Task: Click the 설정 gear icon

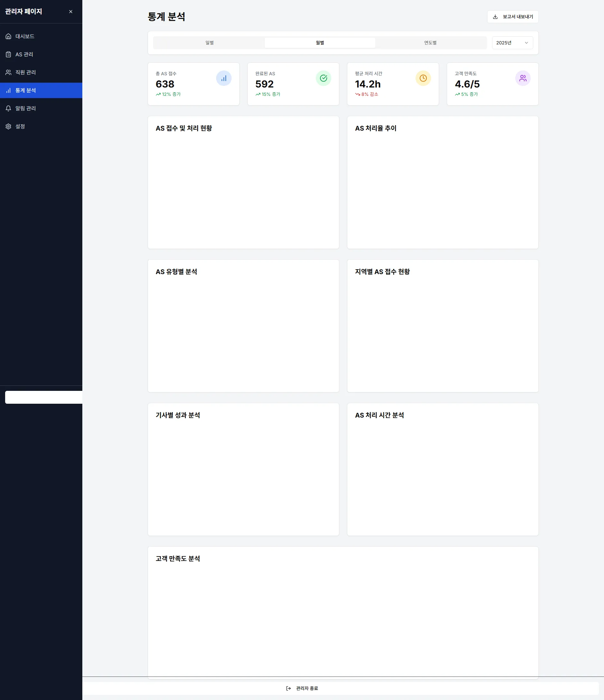Action: (8, 126)
